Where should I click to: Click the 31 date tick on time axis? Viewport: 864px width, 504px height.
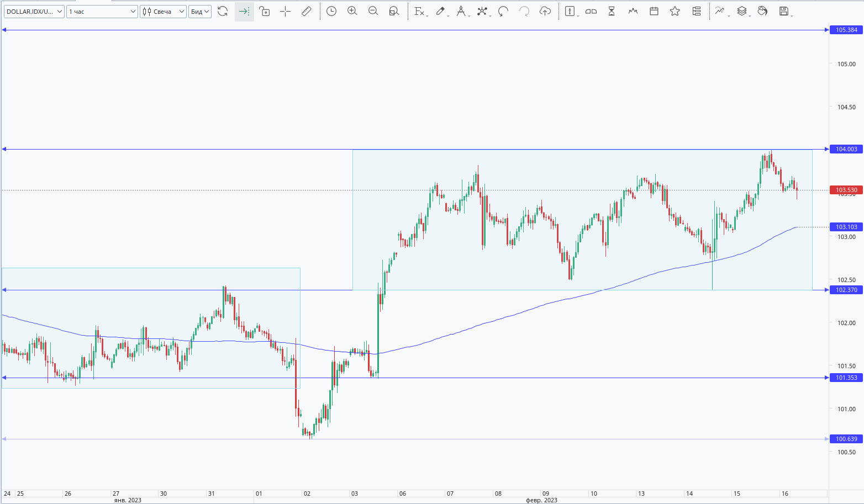click(x=211, y=494)
